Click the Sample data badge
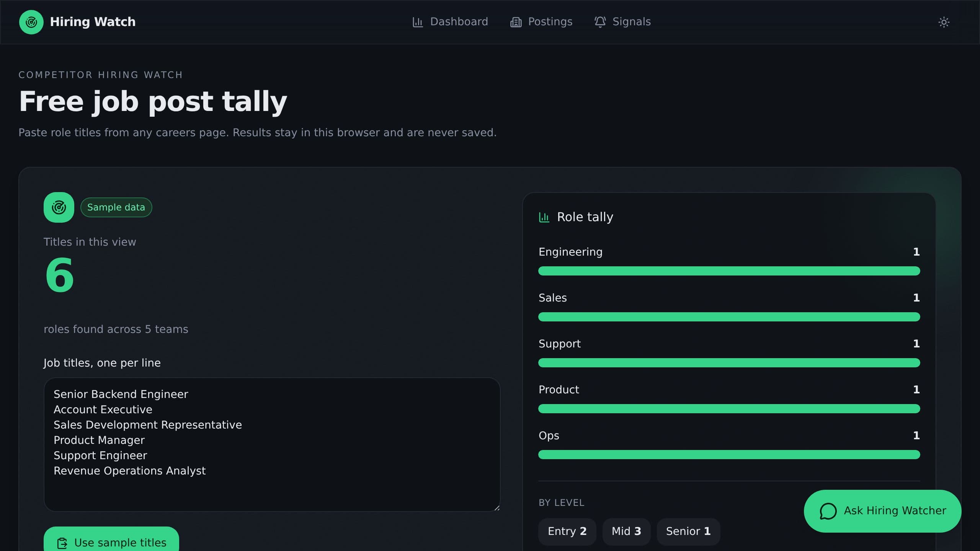 pos(116,207)
